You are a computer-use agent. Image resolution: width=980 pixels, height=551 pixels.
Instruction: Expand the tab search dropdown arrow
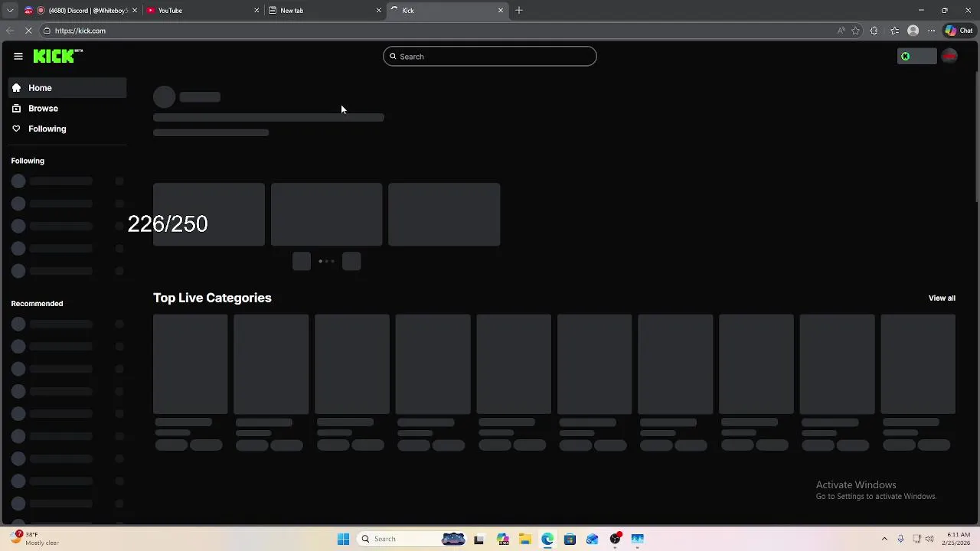coord(10,11)
